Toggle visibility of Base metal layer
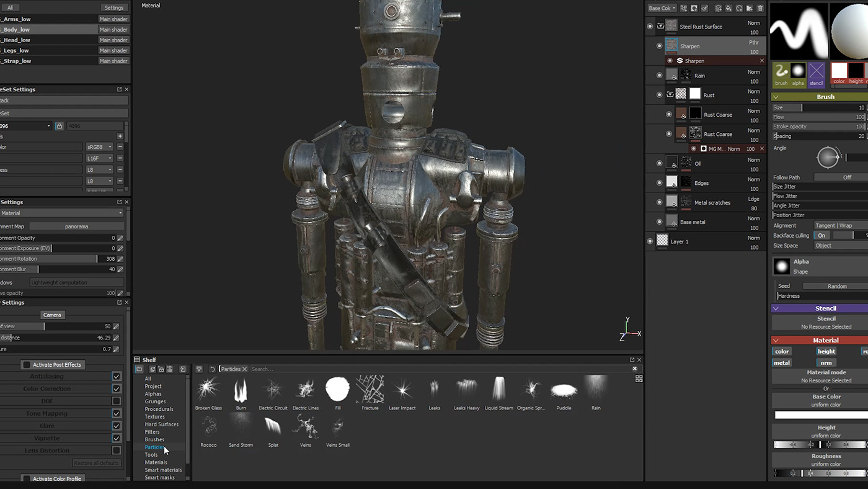Image resolution: width=868 pixels, height=489 pixels. point(659,222)
